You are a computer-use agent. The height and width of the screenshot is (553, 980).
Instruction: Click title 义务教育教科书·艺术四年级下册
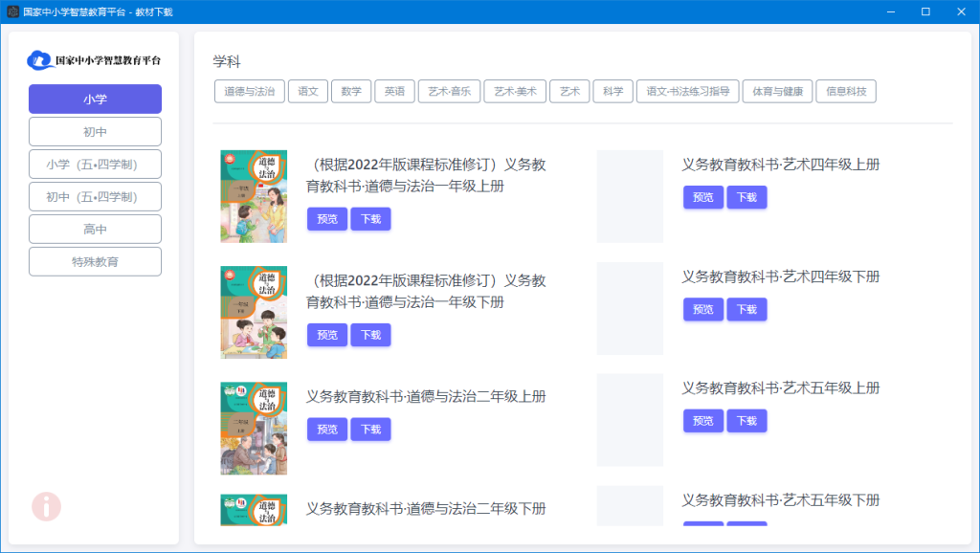click(781, 276)
